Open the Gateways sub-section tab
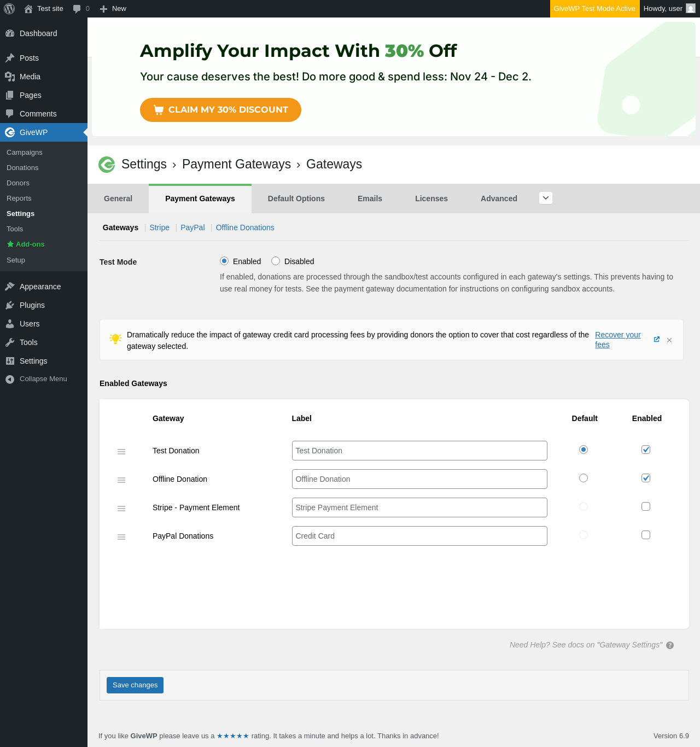 pos(120,227)
